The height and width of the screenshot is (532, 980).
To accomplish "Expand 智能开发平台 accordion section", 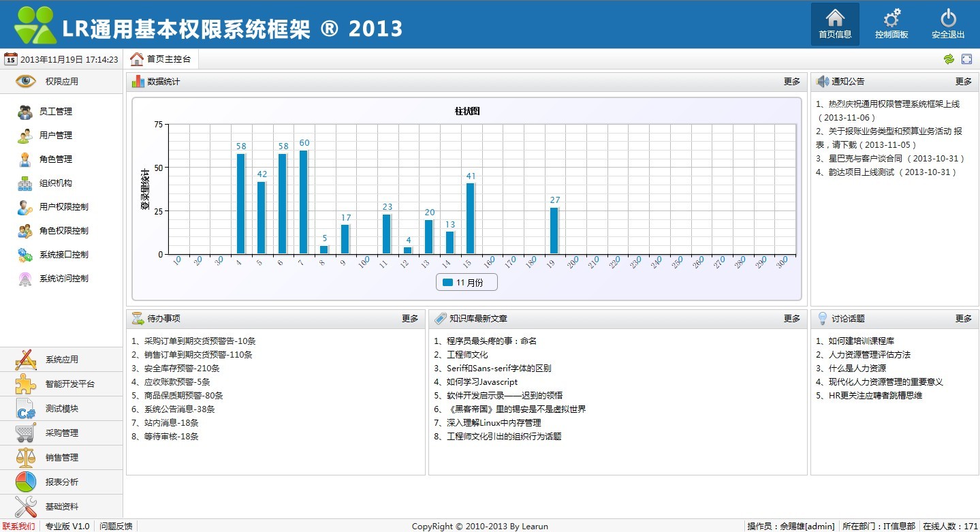I will coord(61,384).
